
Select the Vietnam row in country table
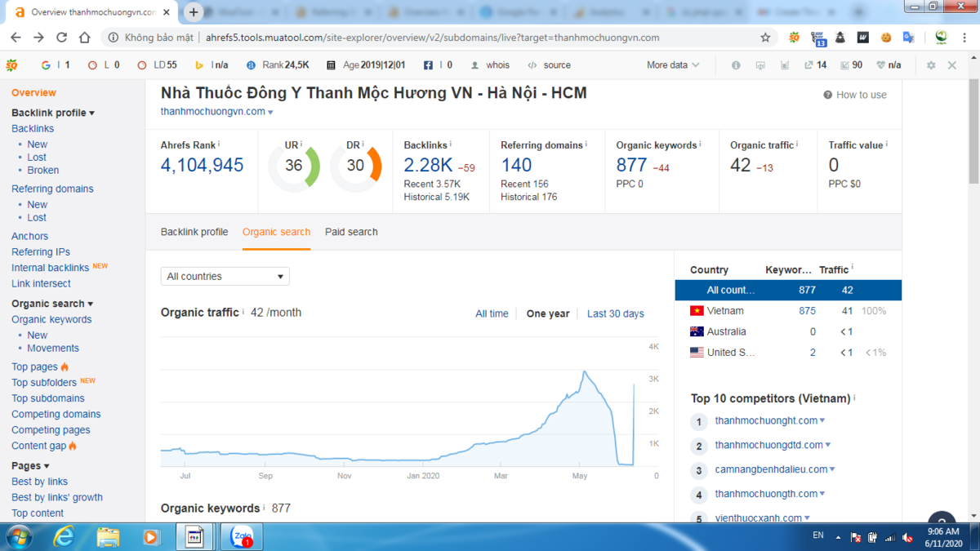pyautogui.click(x=788, y=311)
